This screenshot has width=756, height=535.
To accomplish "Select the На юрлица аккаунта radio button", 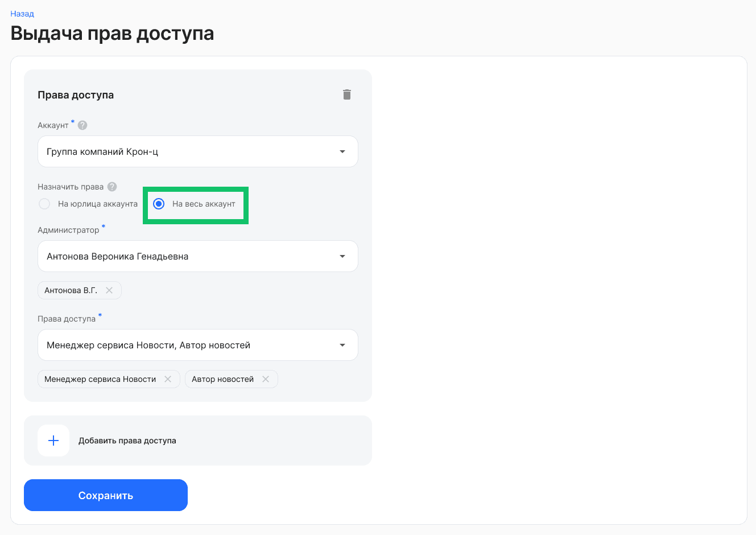I will (x=44, y=204).
